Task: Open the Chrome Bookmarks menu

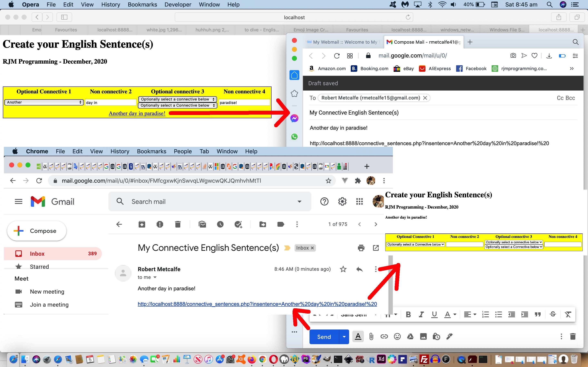Action: click(151, 151)
